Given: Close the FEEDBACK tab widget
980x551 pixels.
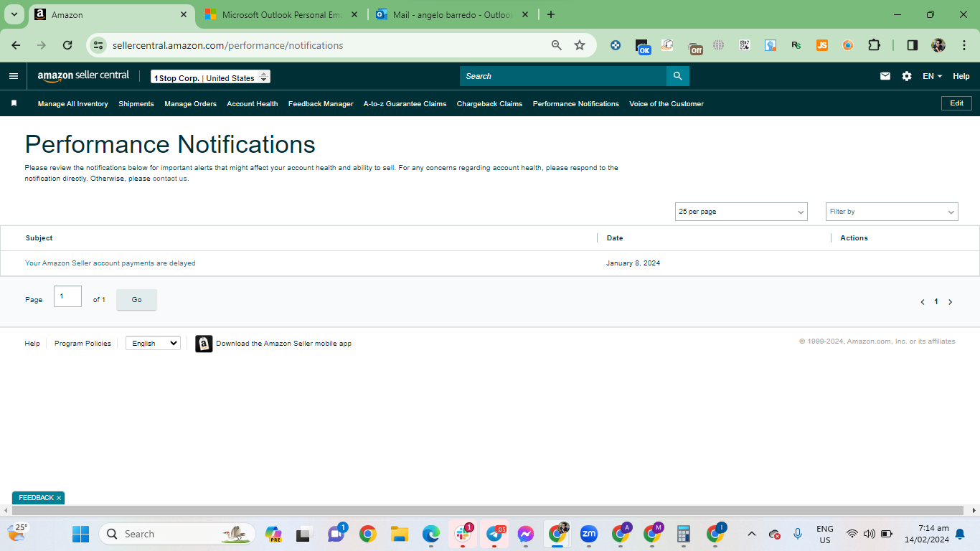Looking at the screenshot, I should (x=59, y=498).
